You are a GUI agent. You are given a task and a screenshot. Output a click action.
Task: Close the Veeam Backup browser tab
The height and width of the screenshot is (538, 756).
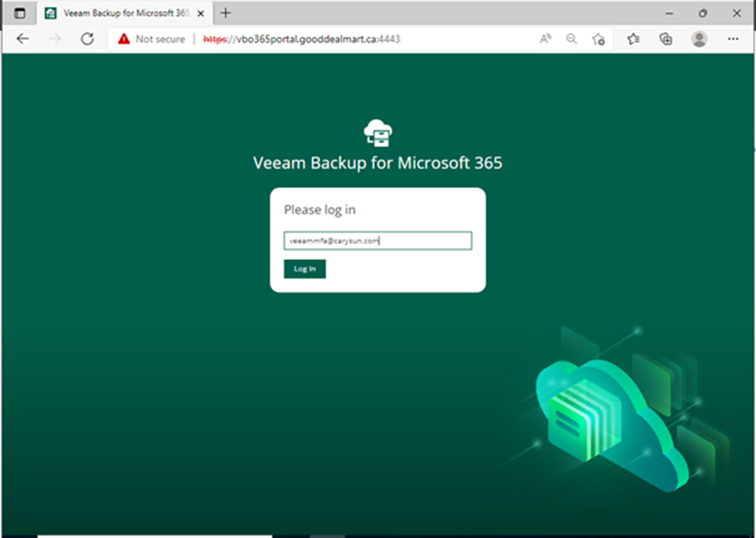pos(200,13)
